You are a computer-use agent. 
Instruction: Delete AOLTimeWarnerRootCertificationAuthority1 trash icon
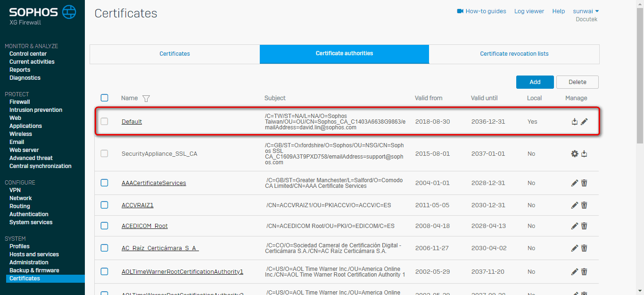point(584,271)
